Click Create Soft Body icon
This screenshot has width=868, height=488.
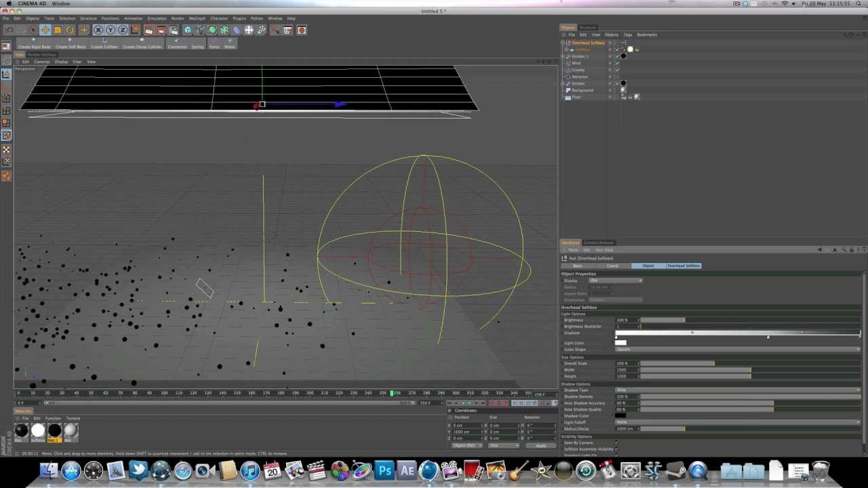coord(71,41)
